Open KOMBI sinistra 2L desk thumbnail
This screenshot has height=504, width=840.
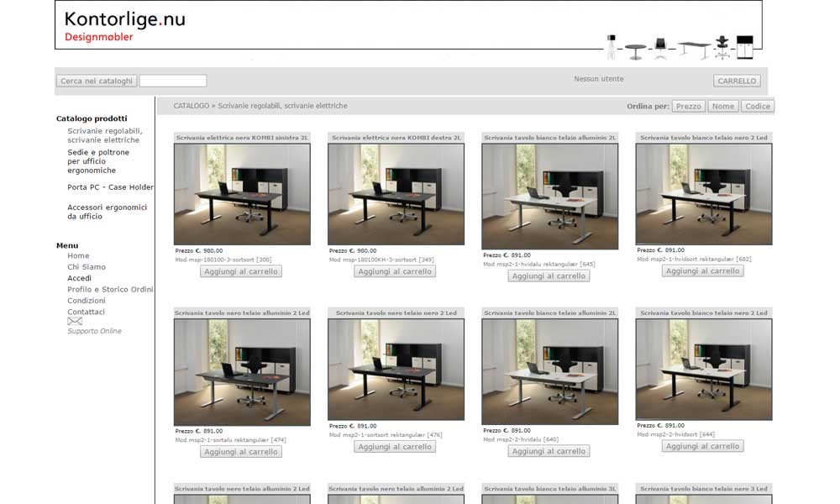242,194
